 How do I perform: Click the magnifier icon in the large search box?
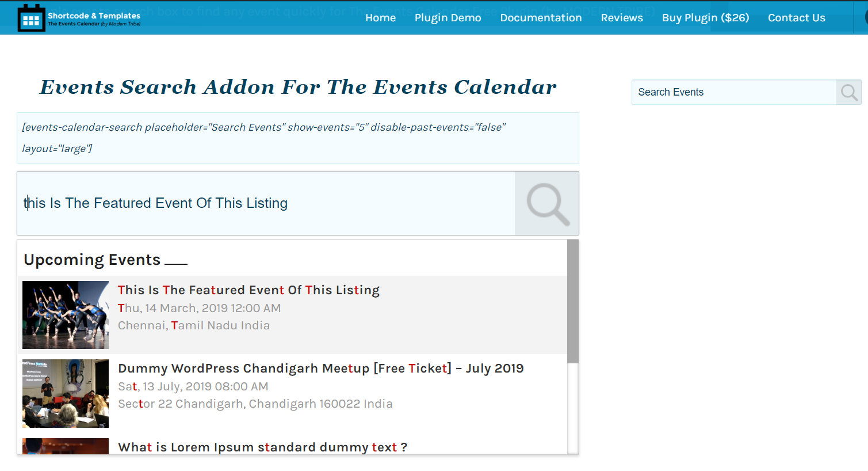pos(546,203)
